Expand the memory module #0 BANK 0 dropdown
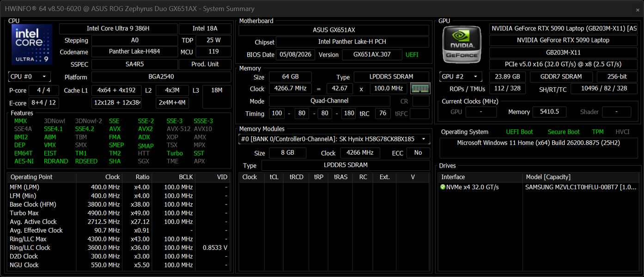Screen dimensions: 644x277 pos(334,138)
